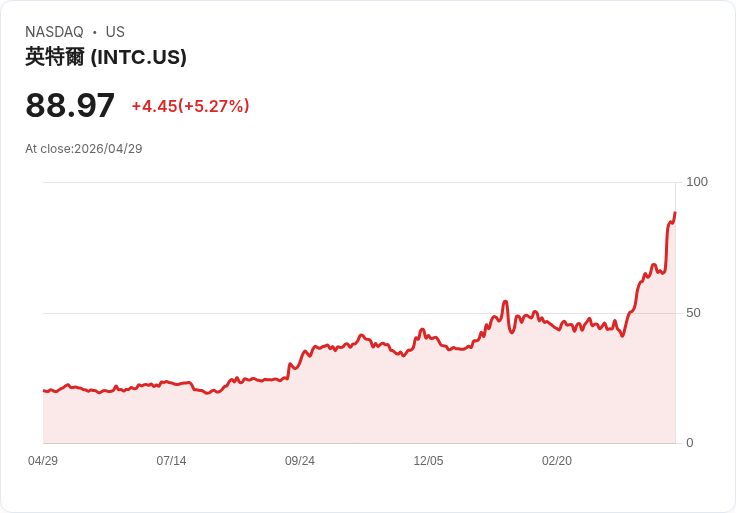Click the dot separator between NASDAQ and US

tap(95, 32)
